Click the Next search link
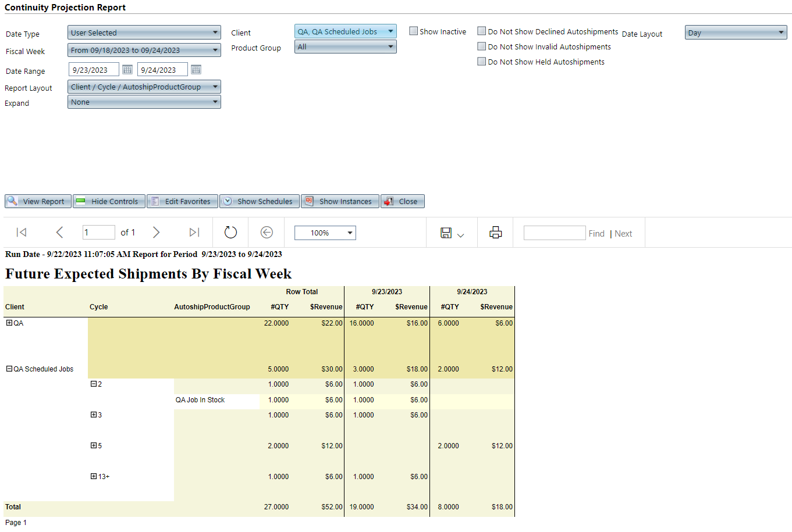792x532 pixels. click(623, 234)
